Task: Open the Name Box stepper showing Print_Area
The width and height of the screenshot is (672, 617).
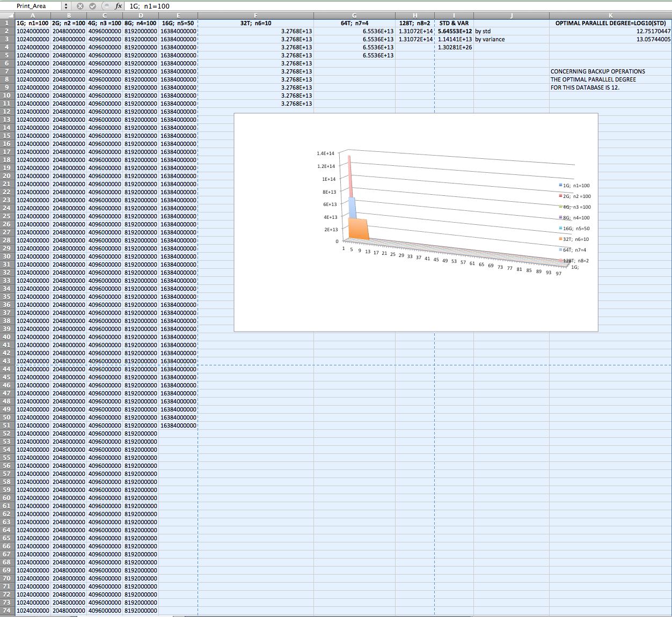Action: [x=67, y=6]
